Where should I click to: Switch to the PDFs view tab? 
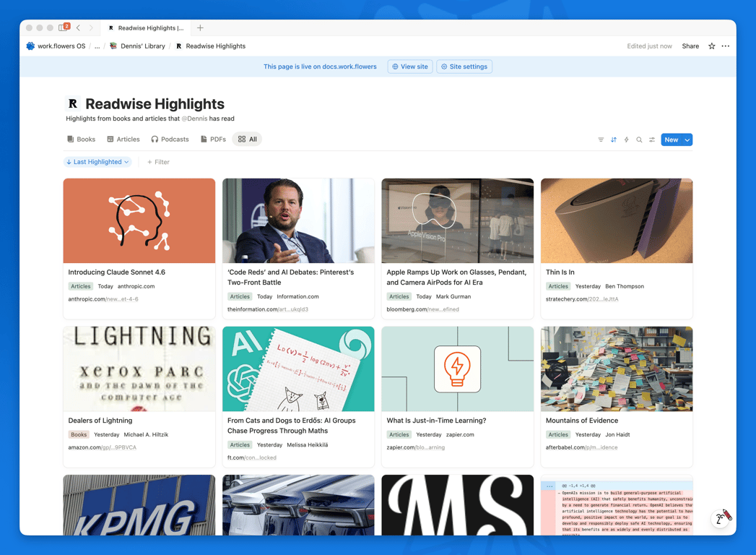(x=213, y=139)
